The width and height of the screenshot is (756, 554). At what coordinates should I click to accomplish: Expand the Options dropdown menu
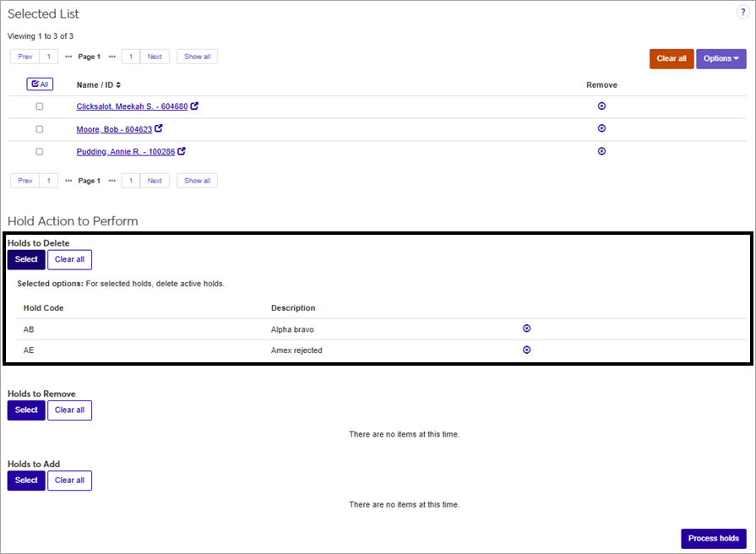coord(721,59)
